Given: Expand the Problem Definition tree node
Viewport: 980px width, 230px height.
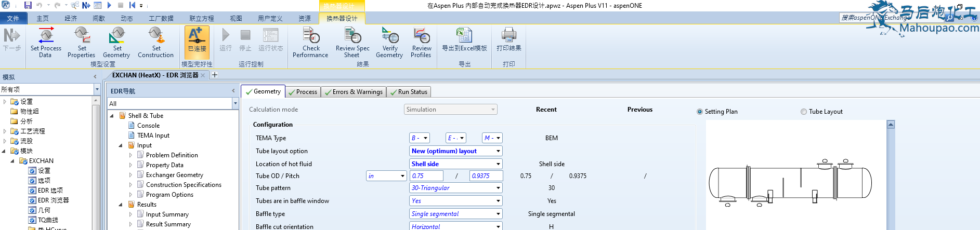Looking at the screenshot, I should (130, 155).
